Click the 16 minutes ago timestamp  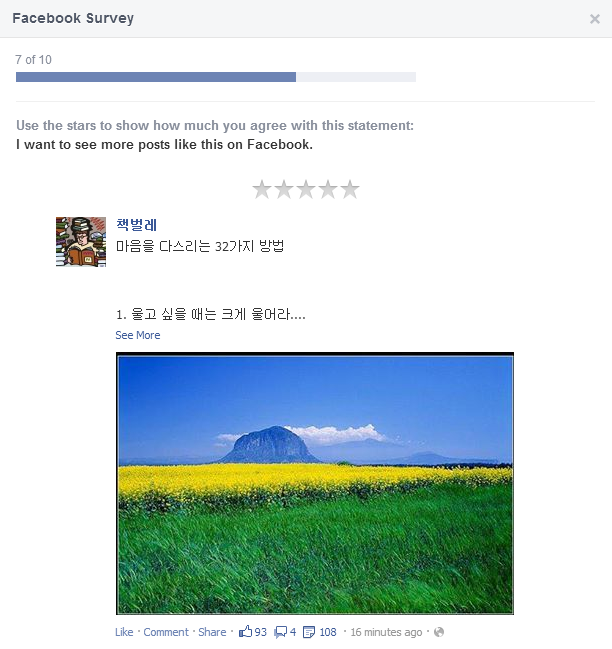386,632
